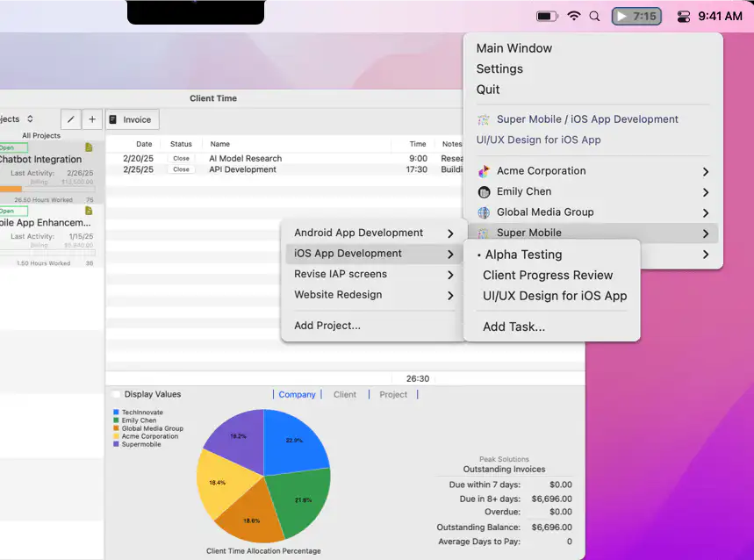Click the pencil edit project icon
Image resolution: width=754 pixels, height=560 pixels.
pyautogui.click(x=71, y=119)
